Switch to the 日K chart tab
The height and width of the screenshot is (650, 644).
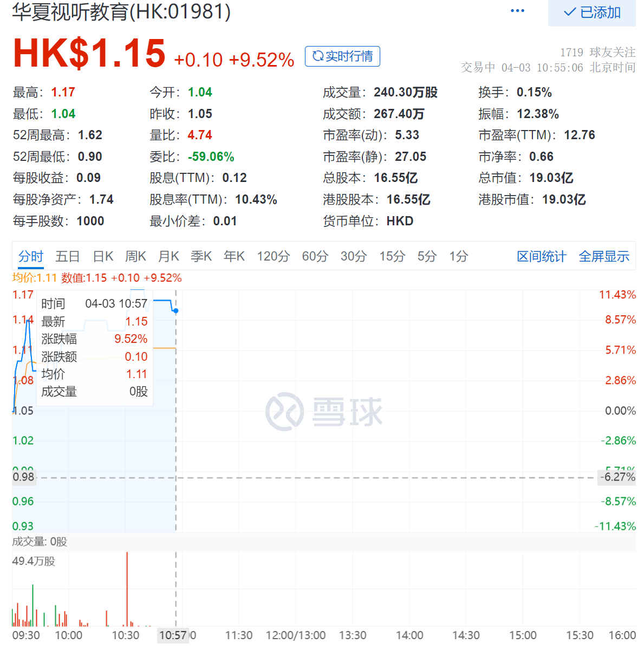[x=103, y=256]
